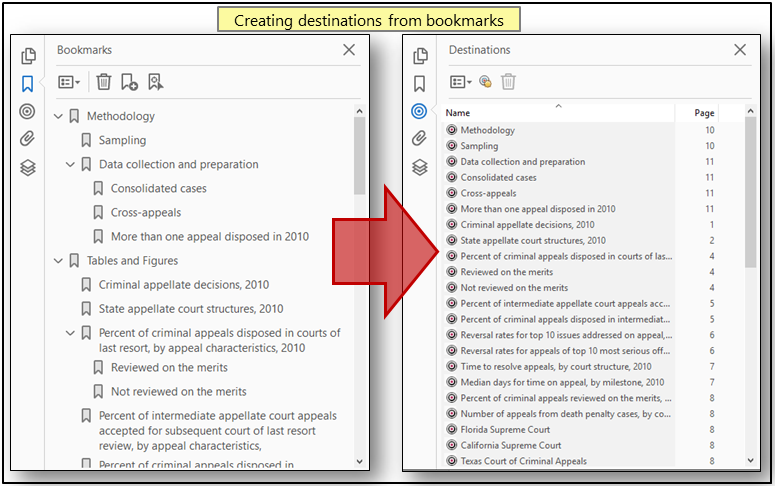Select Destinations target icon beside Destinations panel
Image resolution: width=775 pixels, height=486 pixels.
[x=420, y=111]
